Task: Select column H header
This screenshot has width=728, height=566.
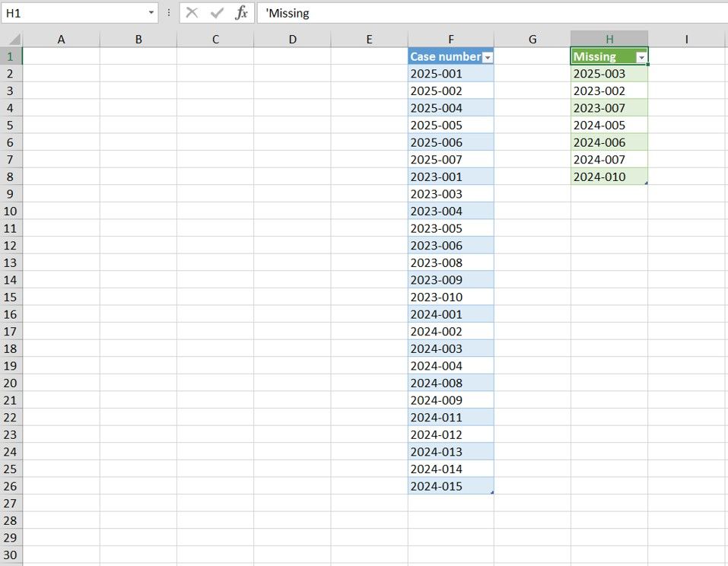Action: 609,40
